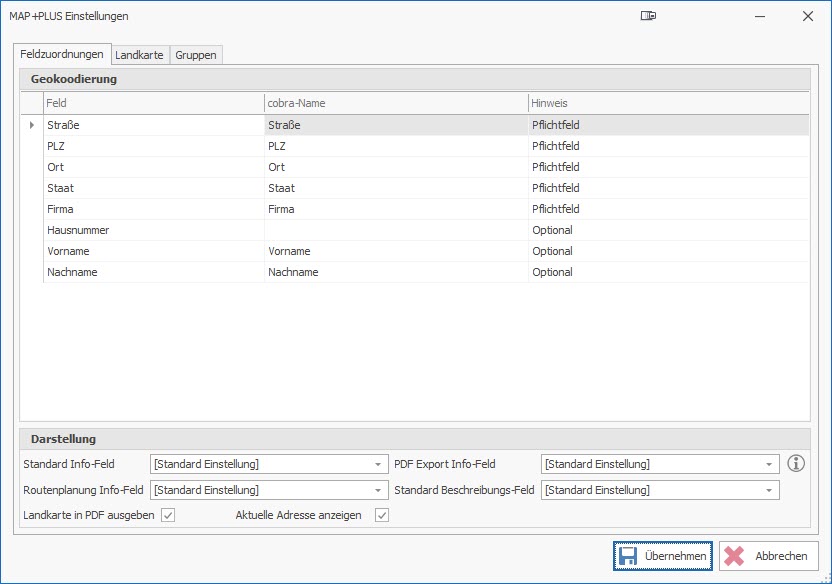Select the Nachname cobra-Name cell
The height and width of the screenshot is (584, 832).
pos(396,272)
